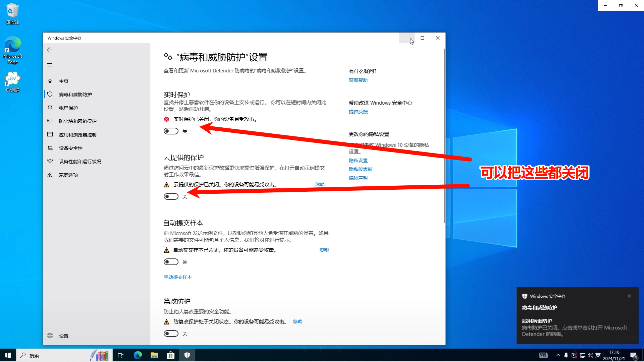
Task: Click the heart device health icon
Action: tap(50, 161)
